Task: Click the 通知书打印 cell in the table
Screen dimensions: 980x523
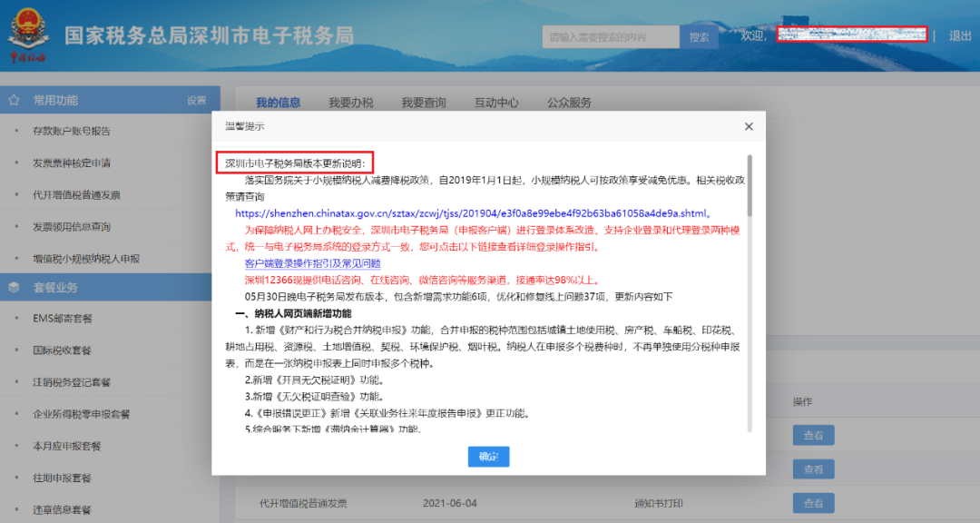Action: coord(658,503)
